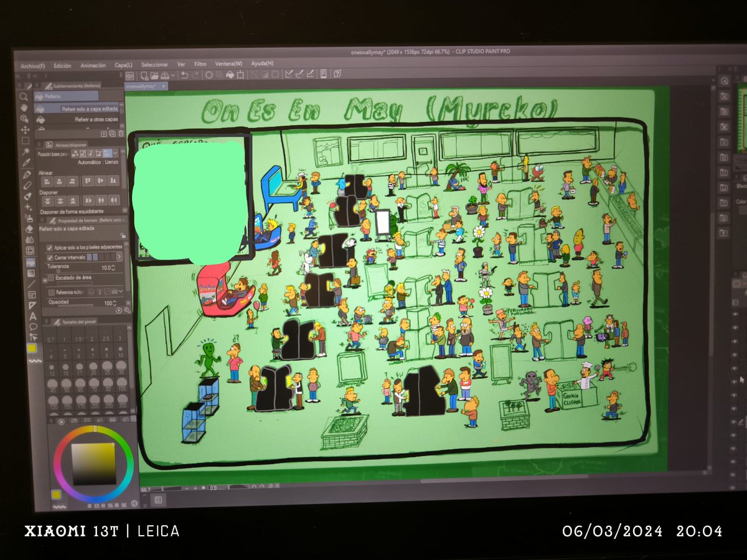Image resolution: width=747 pixels, height=560 pixels.
Task: Select the Airbrush sparkle tool
Action: coord(28,207)
